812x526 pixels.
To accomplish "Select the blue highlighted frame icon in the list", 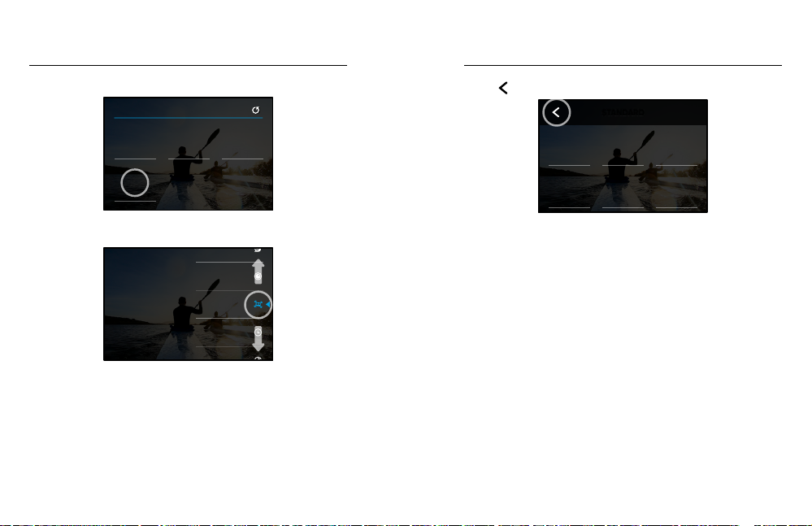I will tap(258, 304).
